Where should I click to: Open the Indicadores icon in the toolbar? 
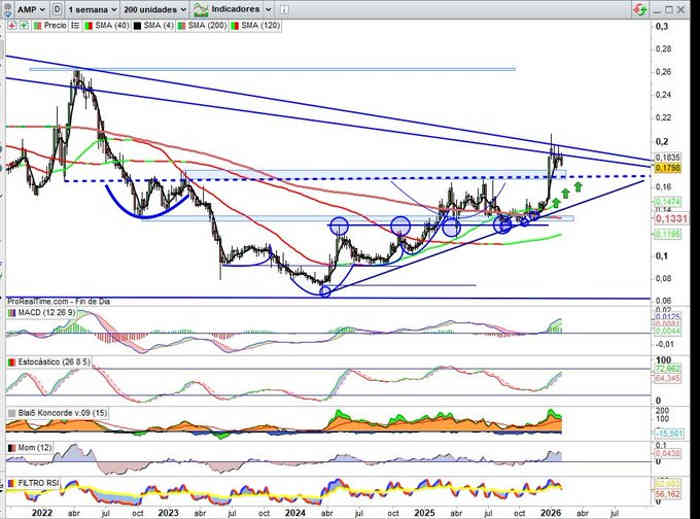203,8
